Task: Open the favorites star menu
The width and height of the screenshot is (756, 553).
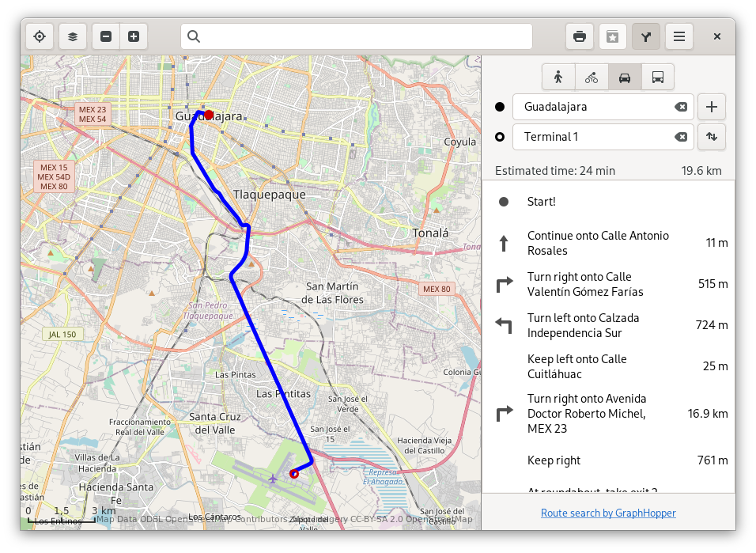Action: [x=612, y=36]
